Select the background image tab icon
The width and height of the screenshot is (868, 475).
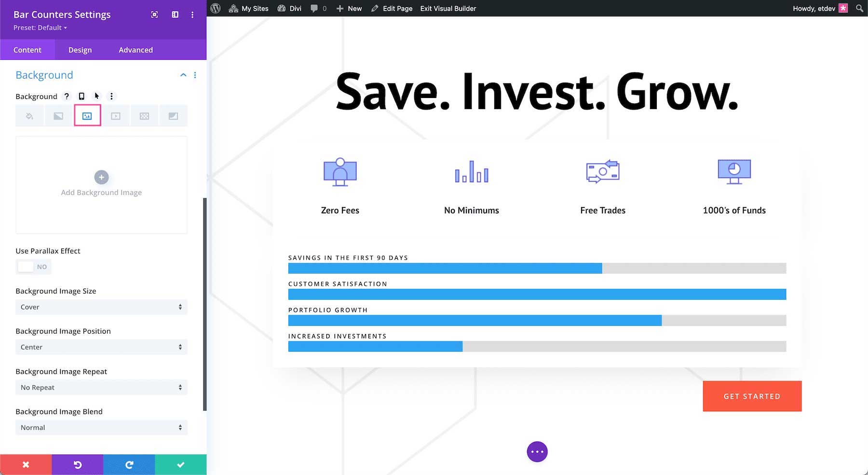click(87, 116)
